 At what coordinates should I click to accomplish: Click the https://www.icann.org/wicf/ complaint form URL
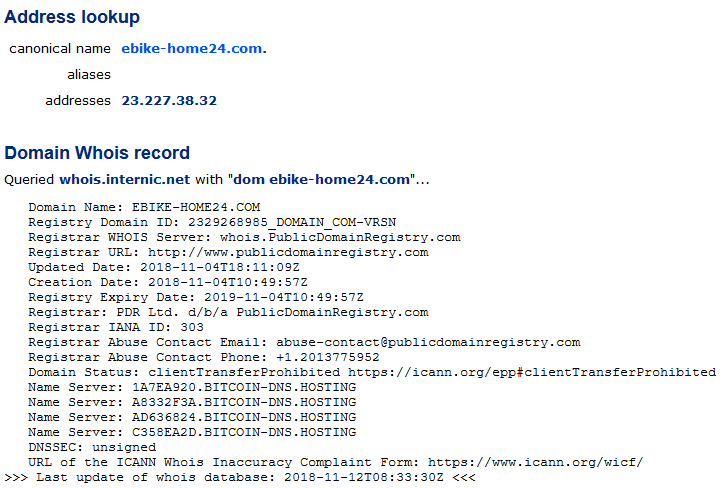pyautogui.click(x=536, y=462)
